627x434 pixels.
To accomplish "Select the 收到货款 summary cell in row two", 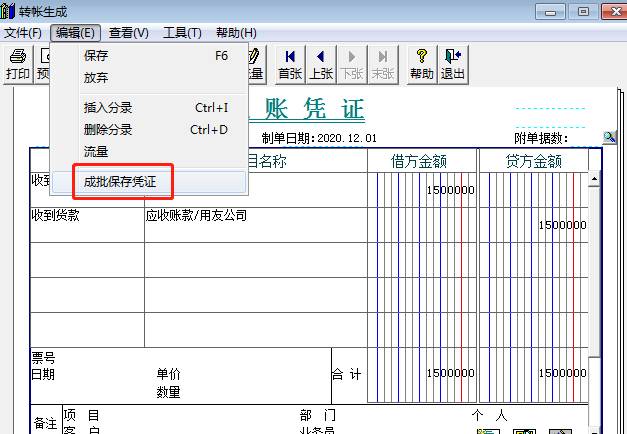I will pos(87,225).
